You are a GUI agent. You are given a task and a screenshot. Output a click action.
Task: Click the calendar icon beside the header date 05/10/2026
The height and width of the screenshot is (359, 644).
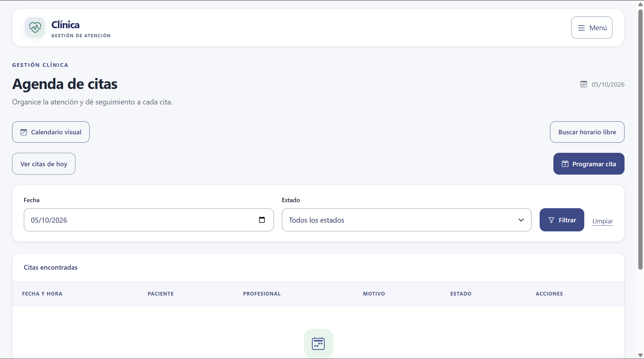[584, 84]
